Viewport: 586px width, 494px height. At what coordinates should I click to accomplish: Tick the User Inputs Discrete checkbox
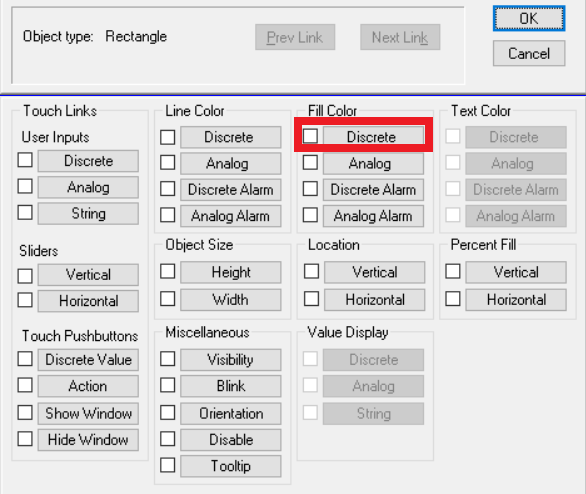[25, 160]
